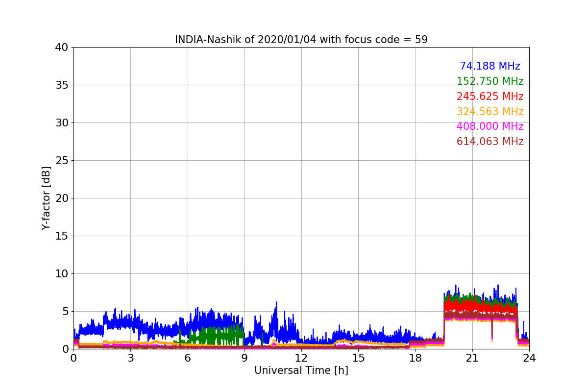Click the x-axis tick value 3
588x392 pixels.
coord(130,358)
